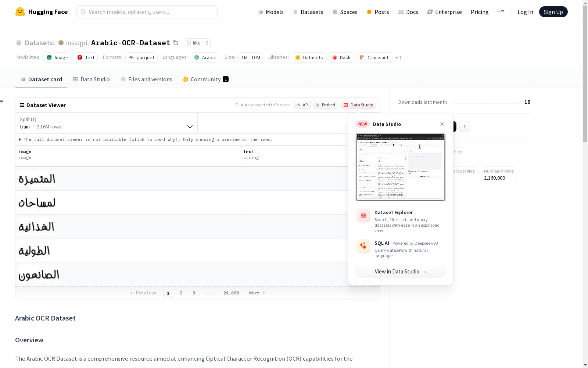Expand the dataset viewer not available notice

(x=146, y=139)
